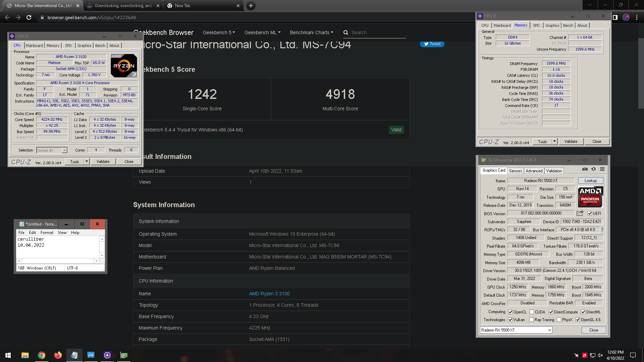This screenshot has width=644, height=362.
Task: Toggle the Vulkan checkbox
Action: pyautogui.click(x=510, y=320)
